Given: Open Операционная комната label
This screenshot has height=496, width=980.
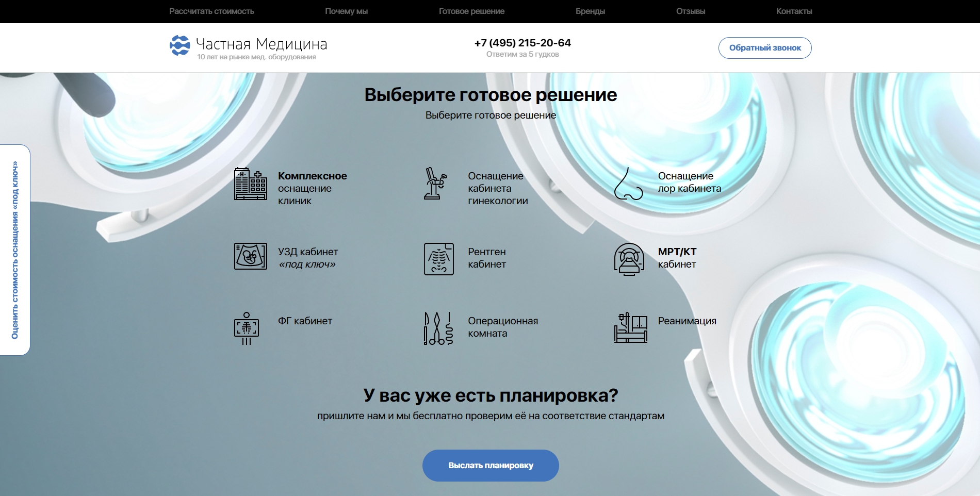Looking at the screenshot, I should 503,327.
